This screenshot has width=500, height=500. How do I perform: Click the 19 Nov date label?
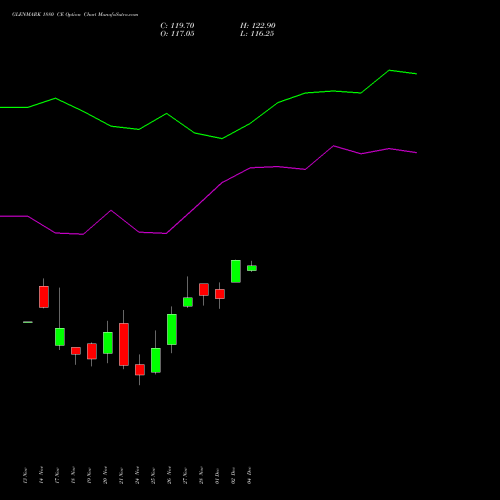89,475
